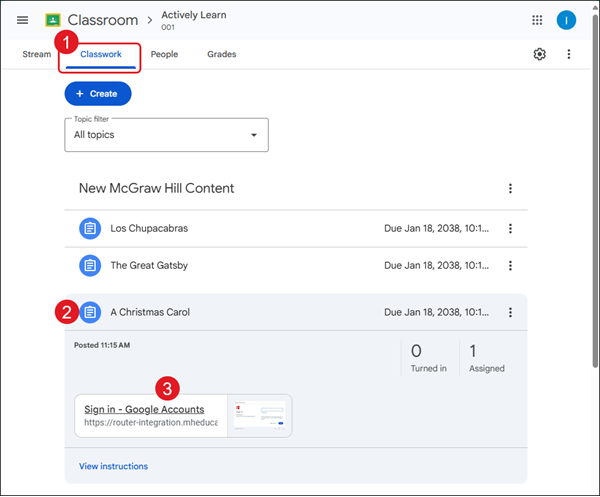The width and height of the screenshot is (600, 497).
Task: Select the Grades tab
Action: point(221,54)
